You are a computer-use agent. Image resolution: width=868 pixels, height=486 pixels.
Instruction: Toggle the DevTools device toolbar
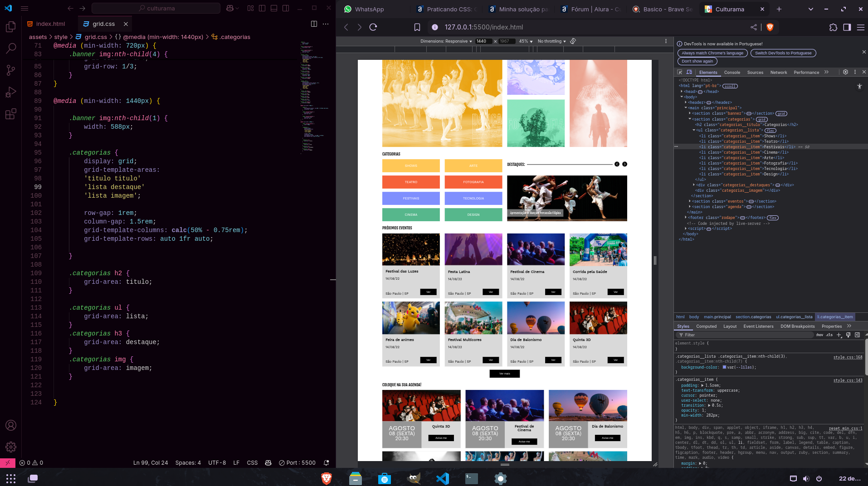pyautogui.click(x=689, y=72)
